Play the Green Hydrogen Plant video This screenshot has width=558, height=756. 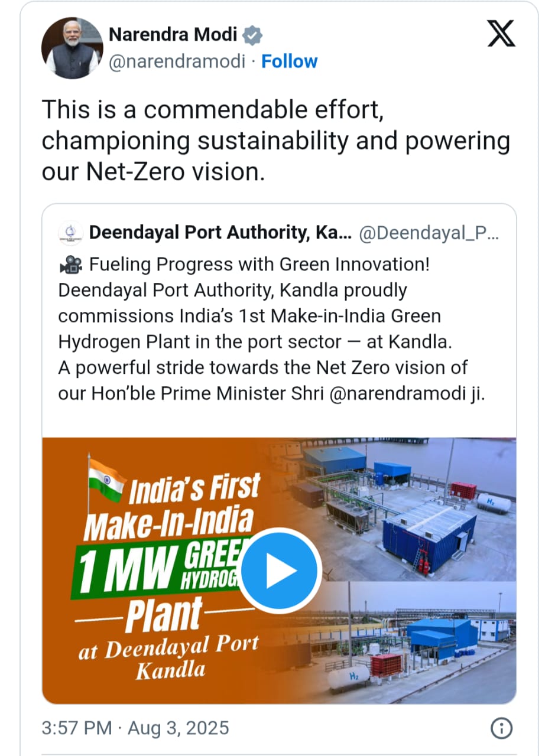coord(280,571)
